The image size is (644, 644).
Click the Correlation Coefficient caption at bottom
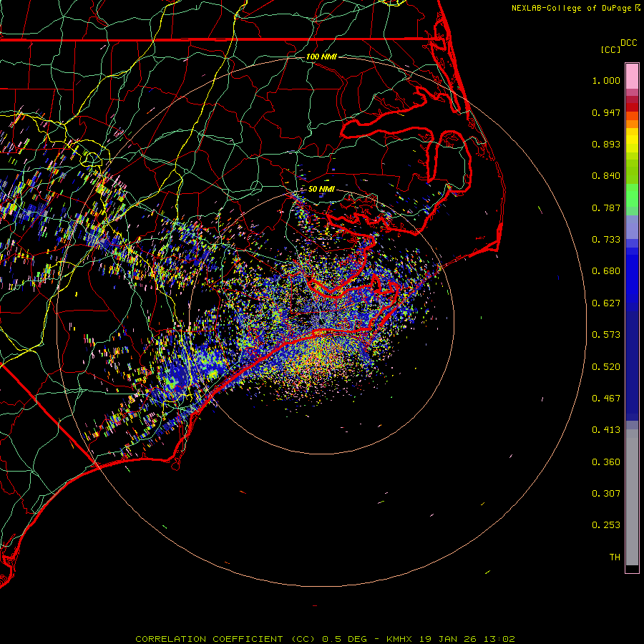coord(325,639)
